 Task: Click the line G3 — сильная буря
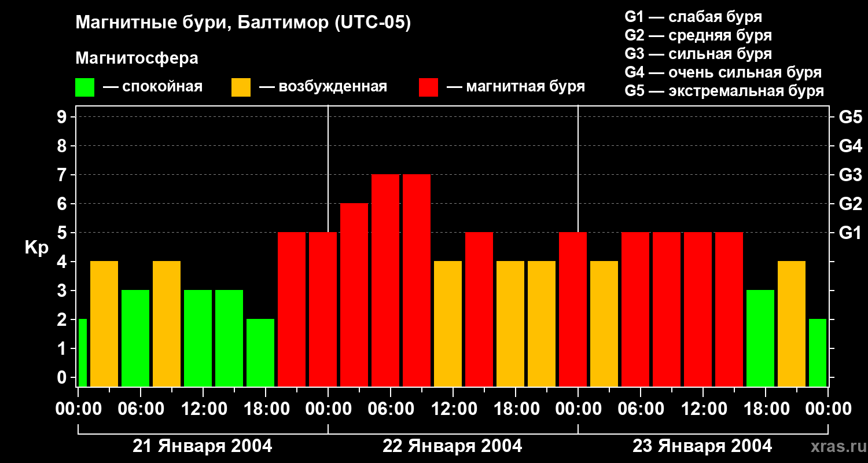pyautogui.click(x=698, y=54)
